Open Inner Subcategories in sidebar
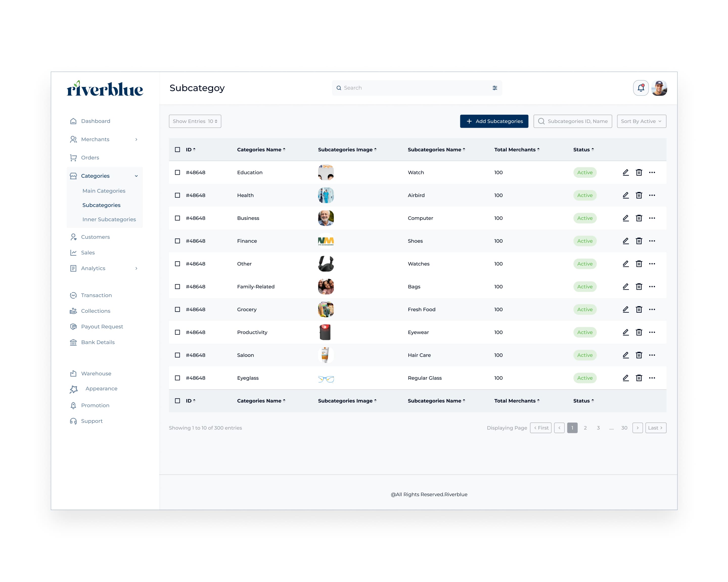728x582 pixels. coord(109,219)
